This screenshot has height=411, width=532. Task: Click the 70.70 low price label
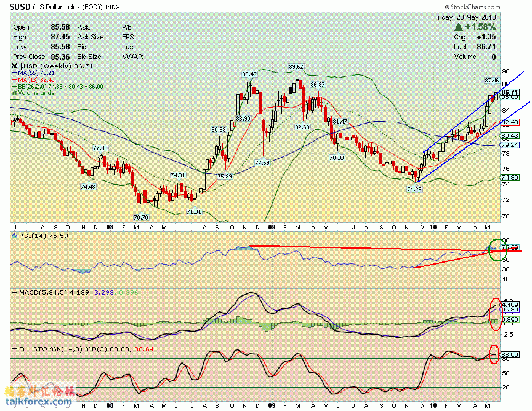point(141,217)
